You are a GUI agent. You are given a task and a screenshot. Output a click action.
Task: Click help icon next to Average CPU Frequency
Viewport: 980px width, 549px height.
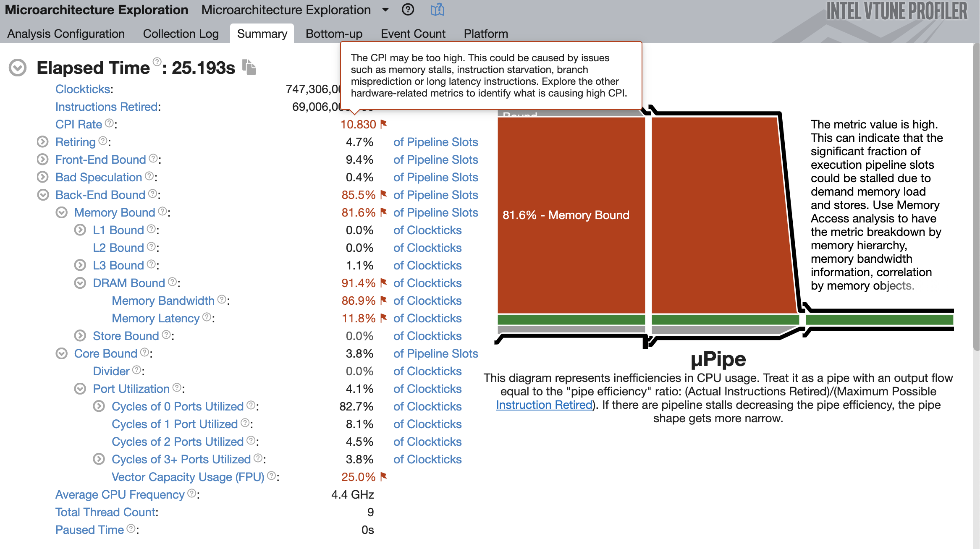[x=191, y=494]
